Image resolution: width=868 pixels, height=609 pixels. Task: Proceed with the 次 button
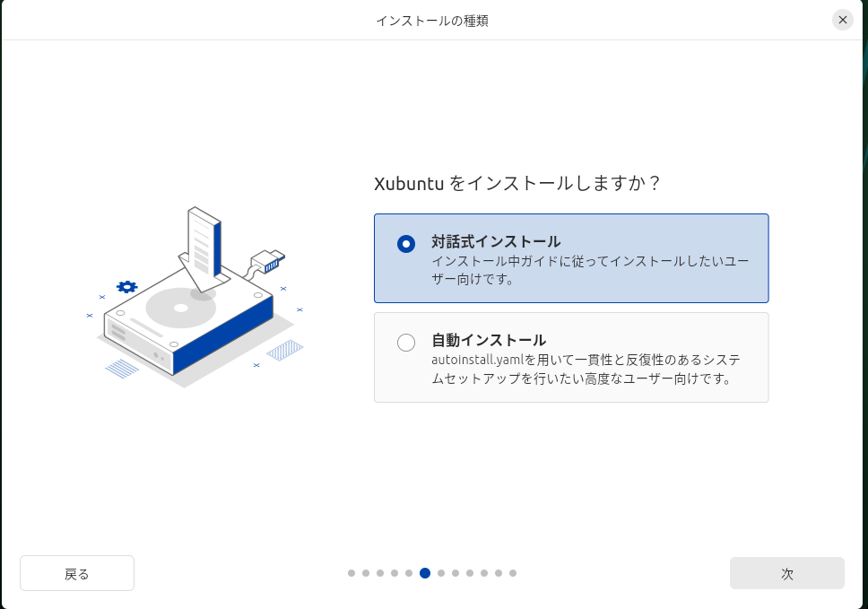(786, 573)
